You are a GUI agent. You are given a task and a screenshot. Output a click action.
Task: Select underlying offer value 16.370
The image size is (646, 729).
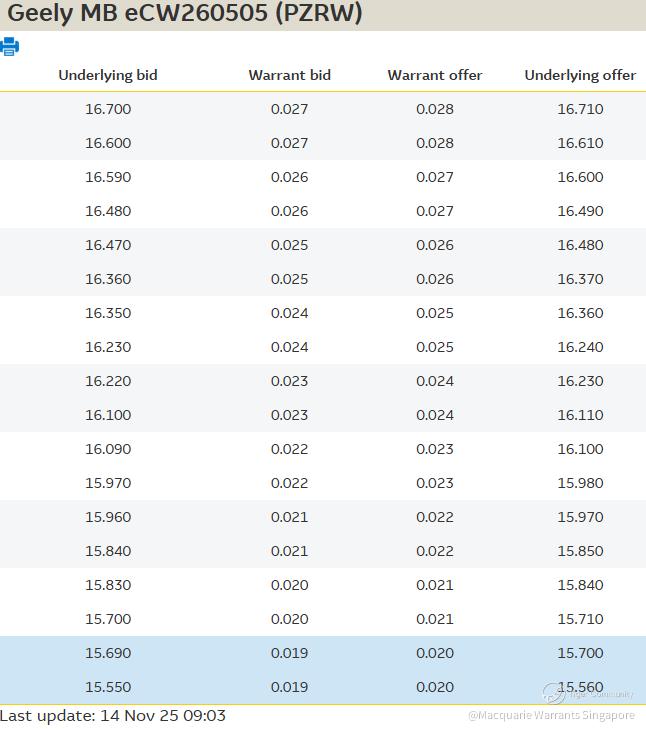tap(580, 279)
